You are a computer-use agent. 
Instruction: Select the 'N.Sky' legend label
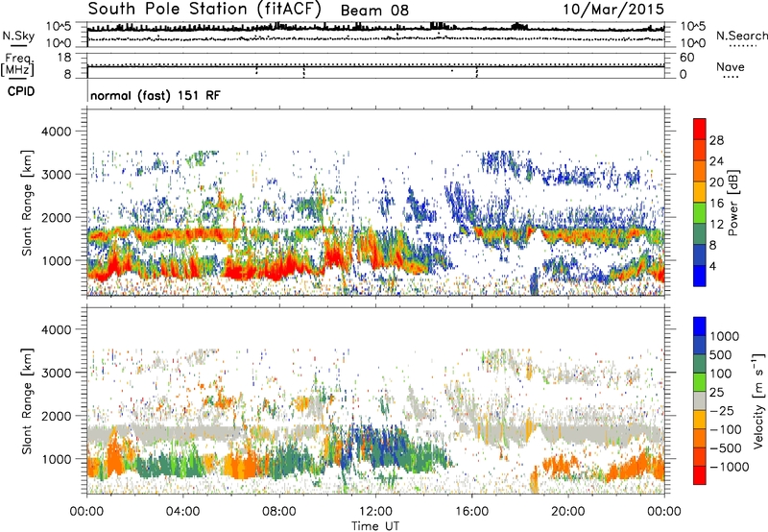(x=18, y=36)
